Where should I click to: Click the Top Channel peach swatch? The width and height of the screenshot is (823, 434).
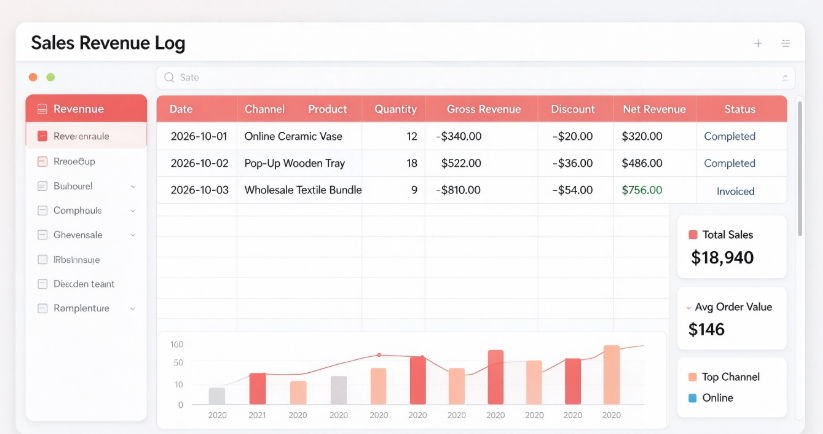692,377
